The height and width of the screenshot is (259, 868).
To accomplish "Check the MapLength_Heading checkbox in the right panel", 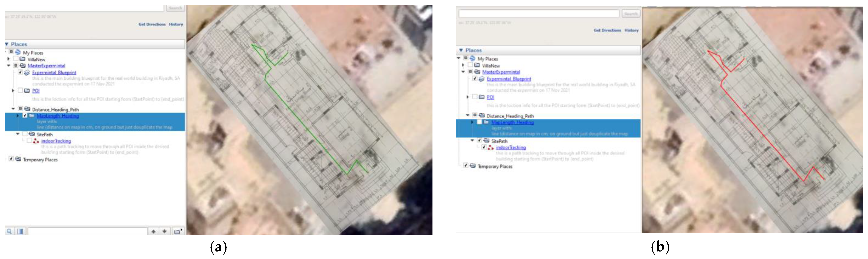I will click(x=479, y=122).
